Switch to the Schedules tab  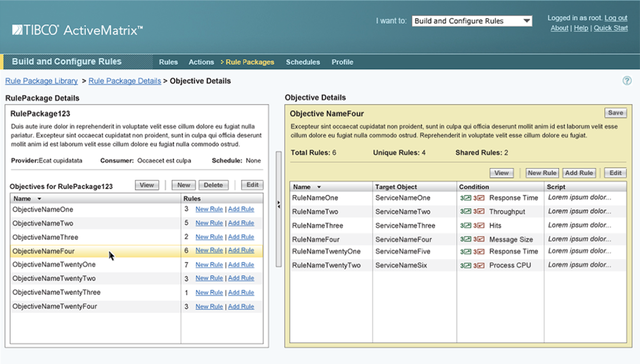coord(302,62)
